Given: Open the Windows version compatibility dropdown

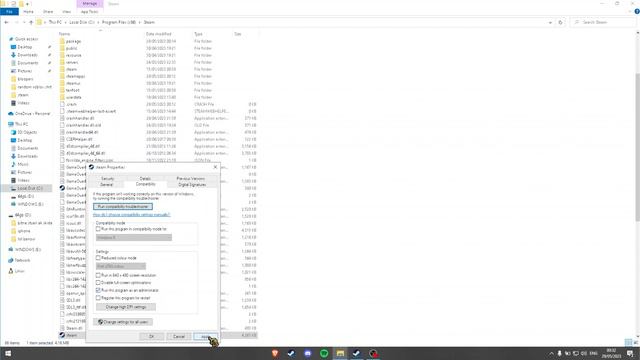Looking at the screenshot, I should (x=134, y=237).
